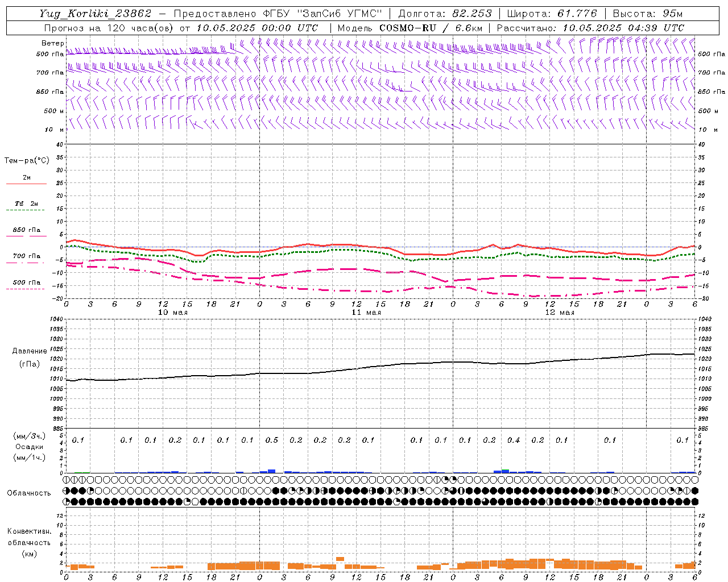Click the solid red 2м legend line sample

click(26, 184)
